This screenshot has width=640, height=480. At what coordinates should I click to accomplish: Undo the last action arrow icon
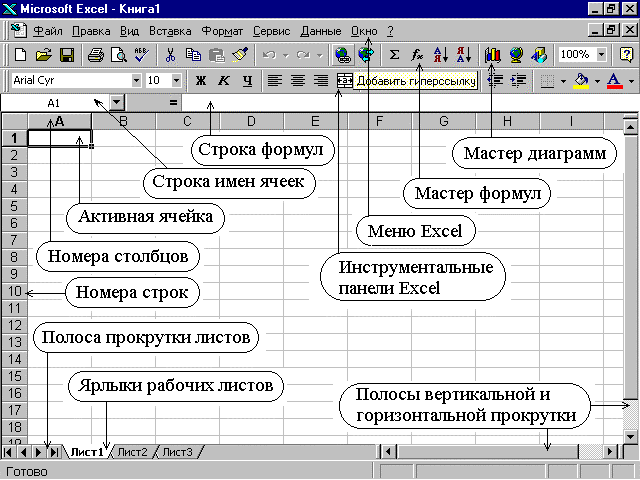point(269,55)
